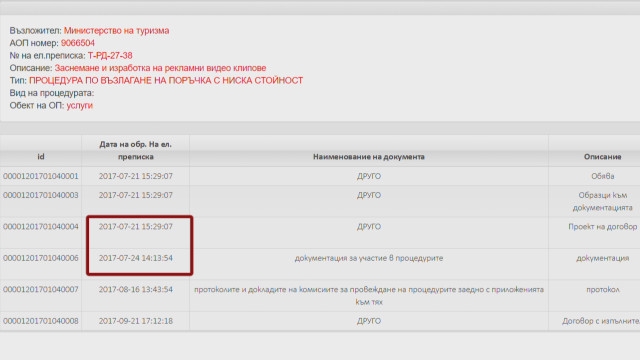Click 'Министерство на туризма' contracting authority
Screen dimensions: 640x360
116,31
